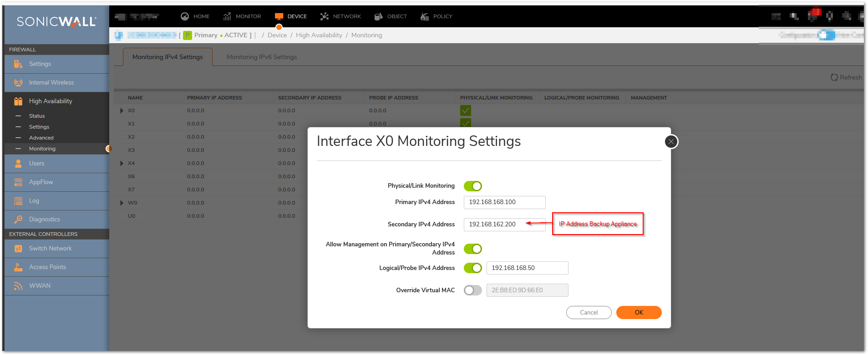Image resolution: width=868 pixels, height=355 pixels.
Task: Expand the X4 interface row
Action: click(x=122, y=163)
